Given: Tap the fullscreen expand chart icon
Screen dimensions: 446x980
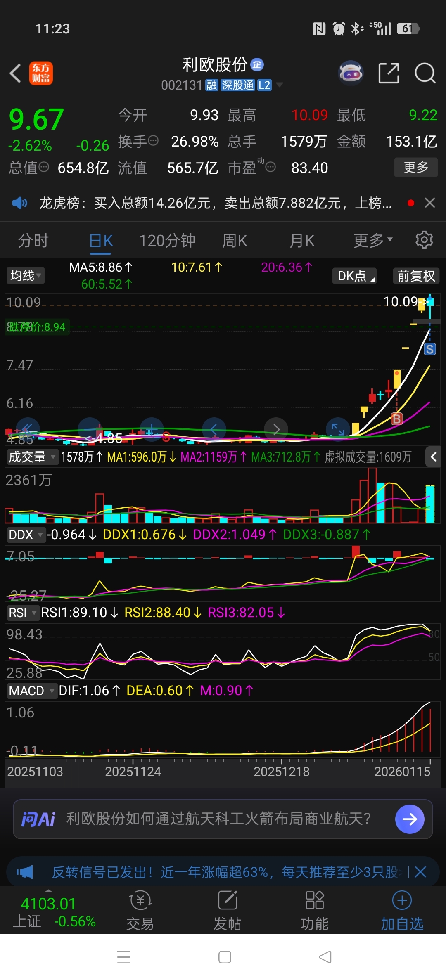Looking at the screenshot, I should 338,429.
